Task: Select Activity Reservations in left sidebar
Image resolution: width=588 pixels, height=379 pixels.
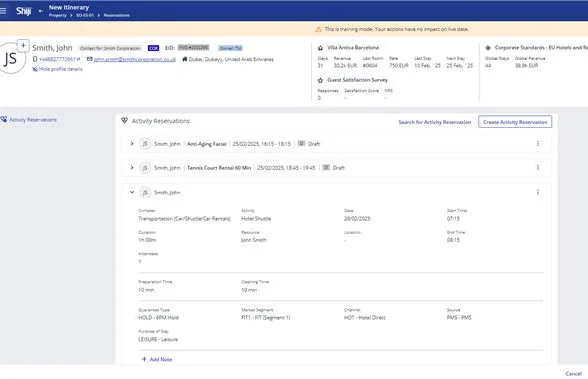Action: (33, 120)
